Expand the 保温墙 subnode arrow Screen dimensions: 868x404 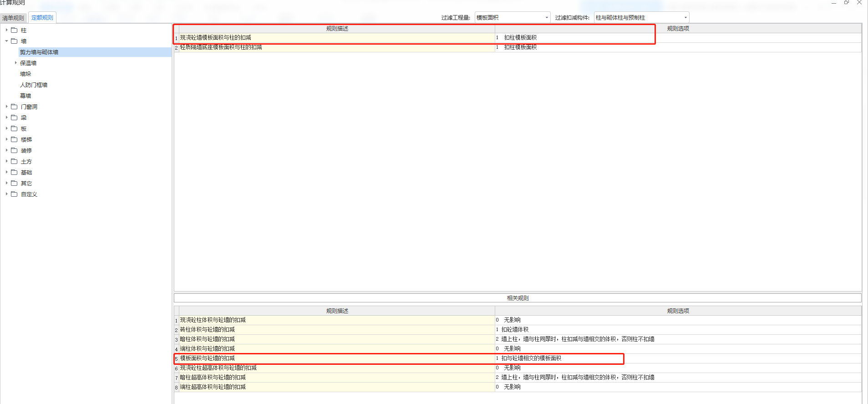pyautogui.click(x=15, y=63)
